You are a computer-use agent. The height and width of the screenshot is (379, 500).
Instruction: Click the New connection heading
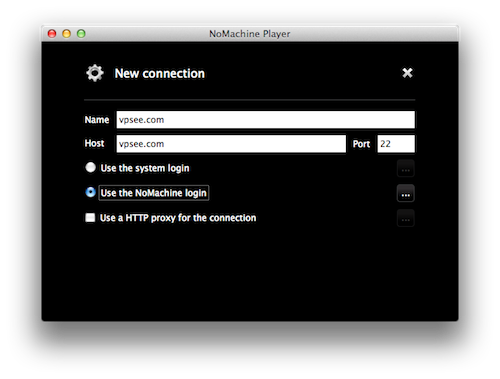[160, 73]
